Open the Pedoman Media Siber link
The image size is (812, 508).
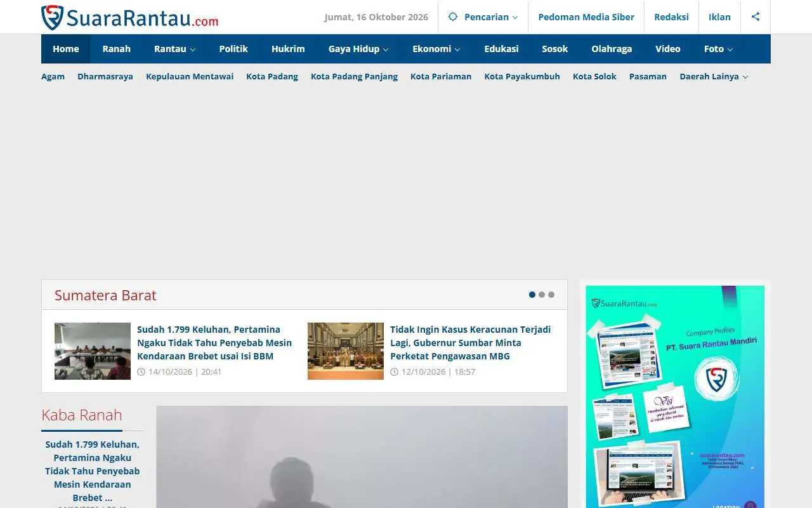586,17
